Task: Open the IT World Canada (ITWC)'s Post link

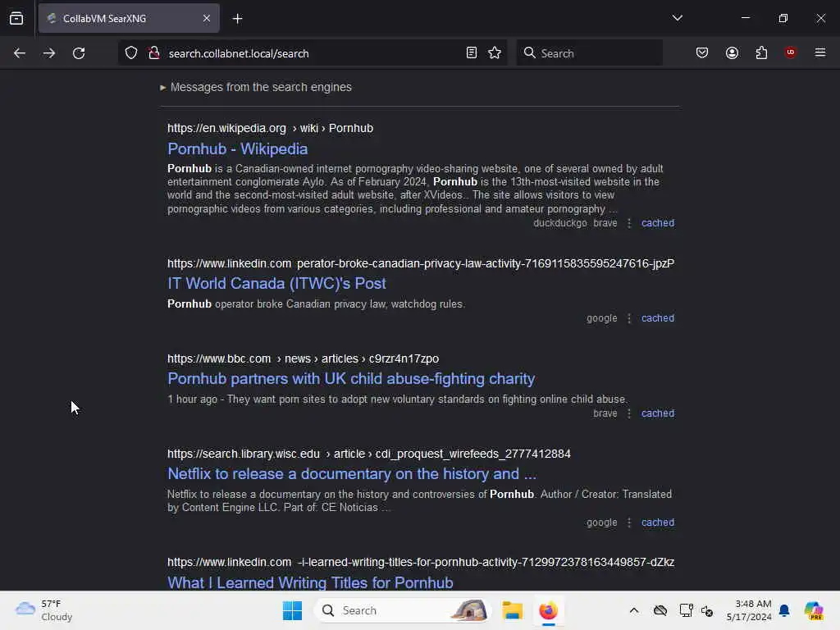Action: pyautogui.click(x=276, y=283)
